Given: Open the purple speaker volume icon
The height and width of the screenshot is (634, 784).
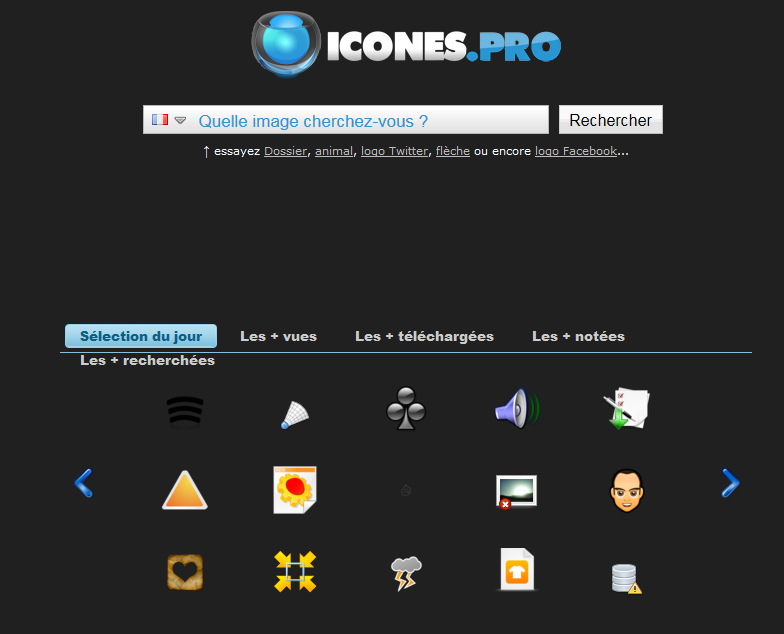Looking at the screenshot, I should (x=517, y=408).
